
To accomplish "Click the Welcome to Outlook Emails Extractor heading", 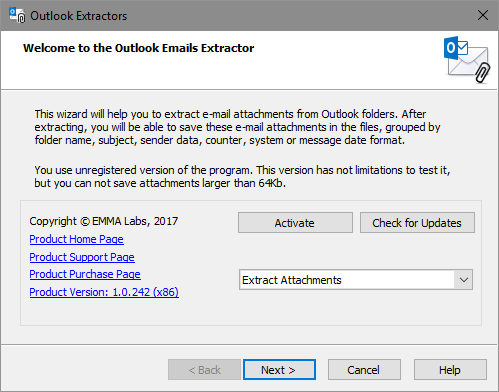I will (138, 48).
